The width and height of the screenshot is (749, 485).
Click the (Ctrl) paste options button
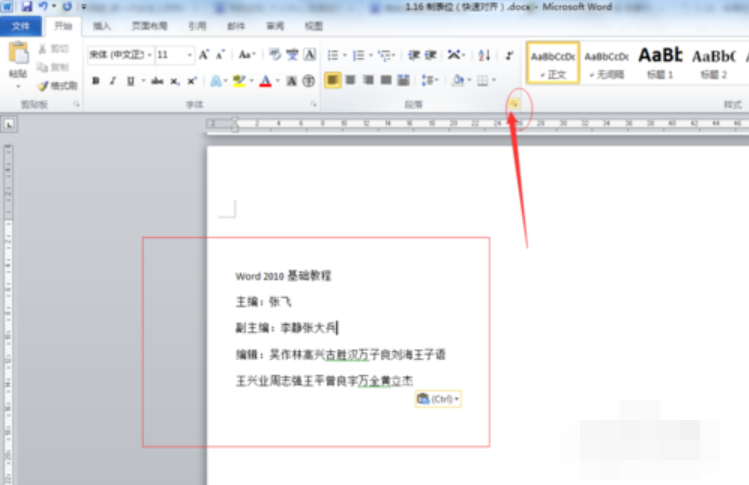point(438,399)
